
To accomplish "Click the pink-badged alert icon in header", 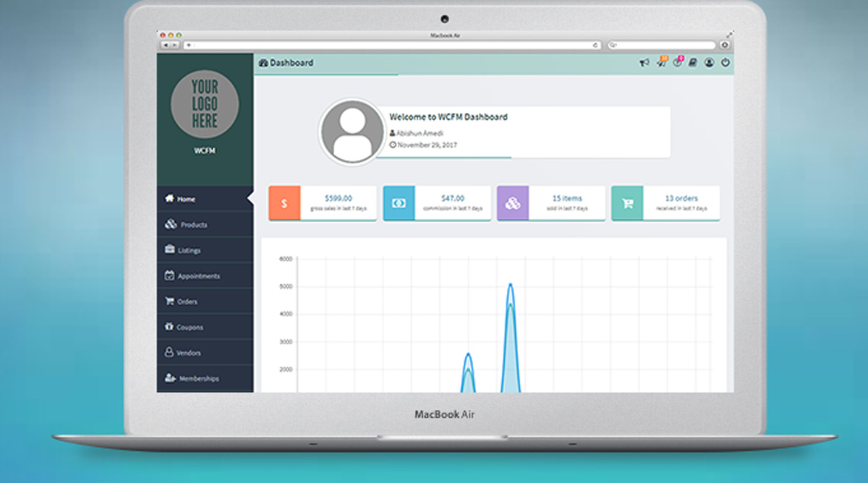I will (x=676, y=63).
